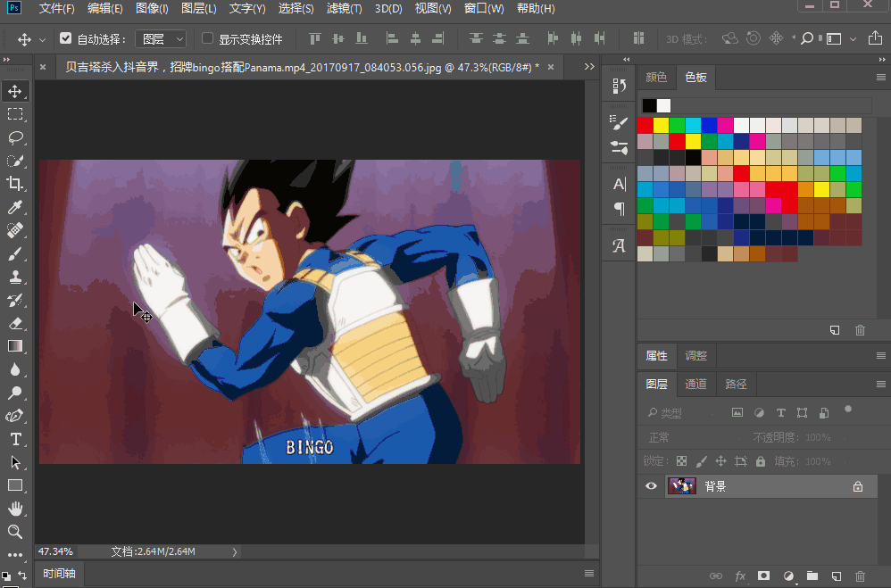Open the workspace switcher dropdown arrow
Screen dimensions: 891x588
(x=853, y=39)
